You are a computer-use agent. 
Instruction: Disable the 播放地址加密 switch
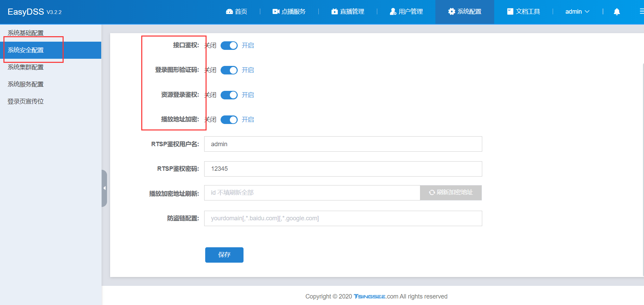[229, 120]
